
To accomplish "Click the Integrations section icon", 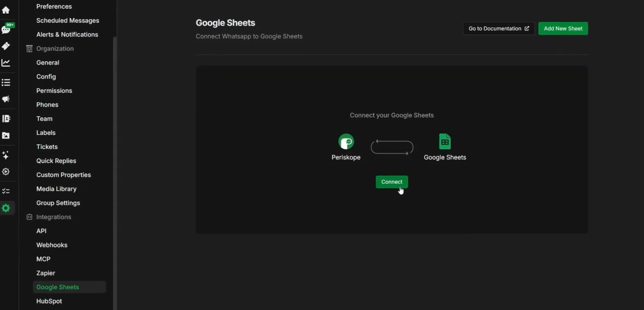I will (29, 217).
